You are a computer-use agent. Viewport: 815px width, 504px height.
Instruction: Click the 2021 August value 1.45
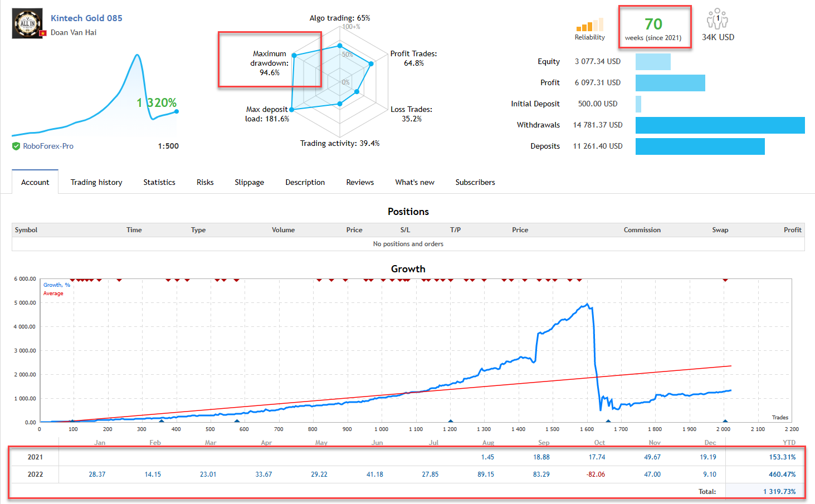[487, 457]
